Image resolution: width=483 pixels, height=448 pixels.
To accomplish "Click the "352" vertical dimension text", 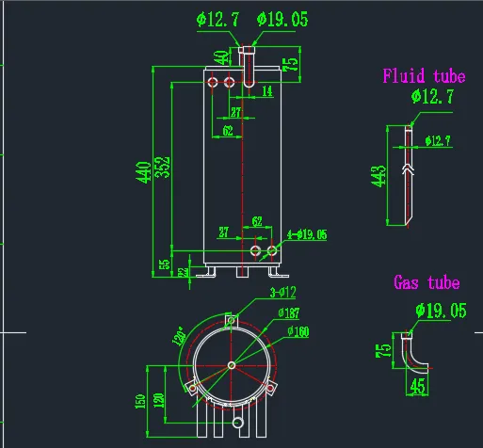I will click(x=163, y=168).
